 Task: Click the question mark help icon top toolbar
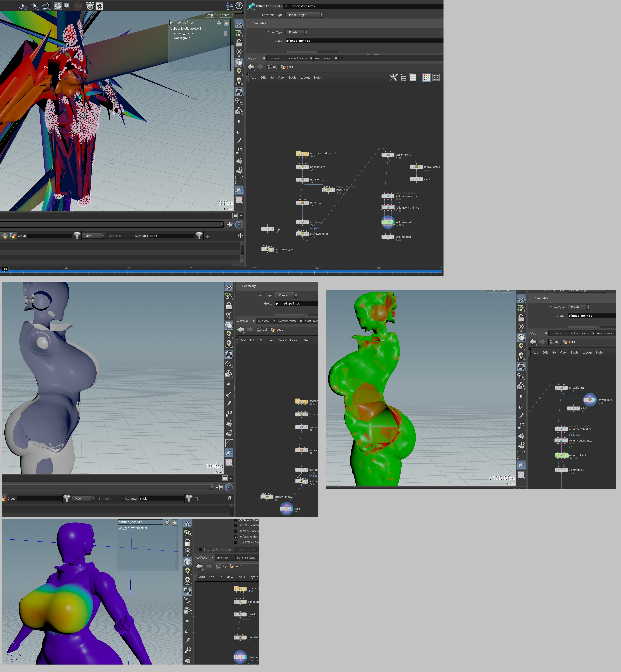click(x=239, y=6)
